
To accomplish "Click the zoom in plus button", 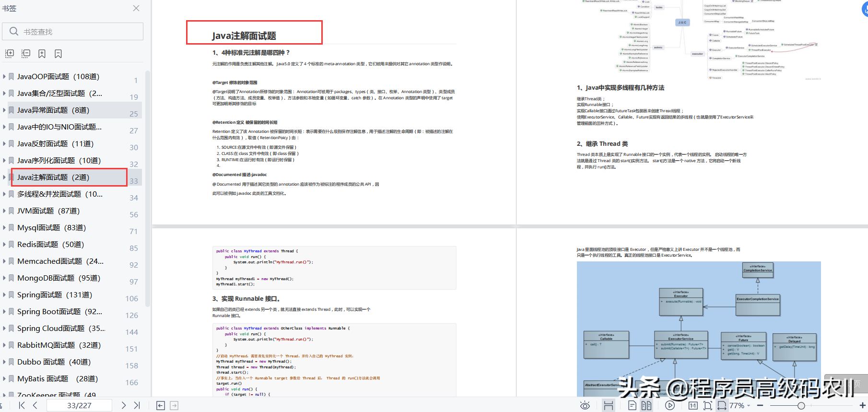I will [x=862, y=406].
